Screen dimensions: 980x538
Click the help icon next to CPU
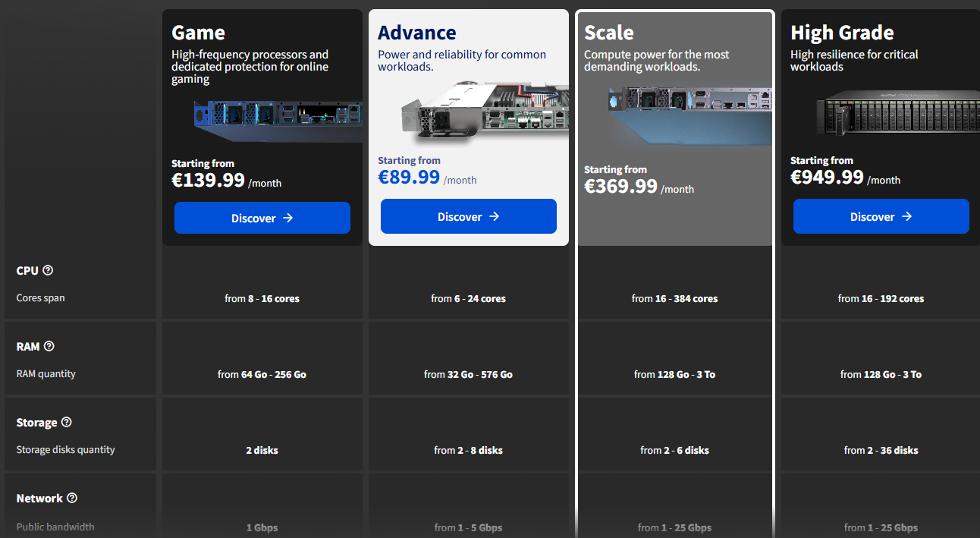[x=48, y=270]
